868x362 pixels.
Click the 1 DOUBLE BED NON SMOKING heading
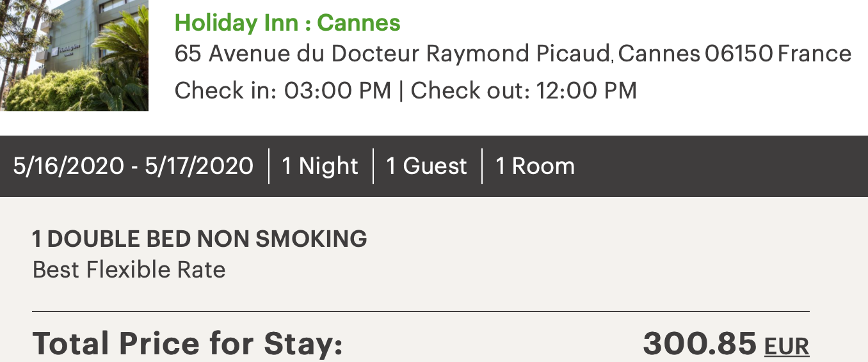(x=200, y=239)
